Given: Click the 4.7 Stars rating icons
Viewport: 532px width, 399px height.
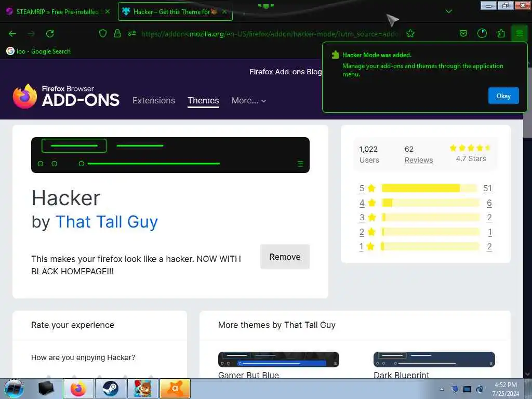Looking at the screenshot, I should [470, 148].
